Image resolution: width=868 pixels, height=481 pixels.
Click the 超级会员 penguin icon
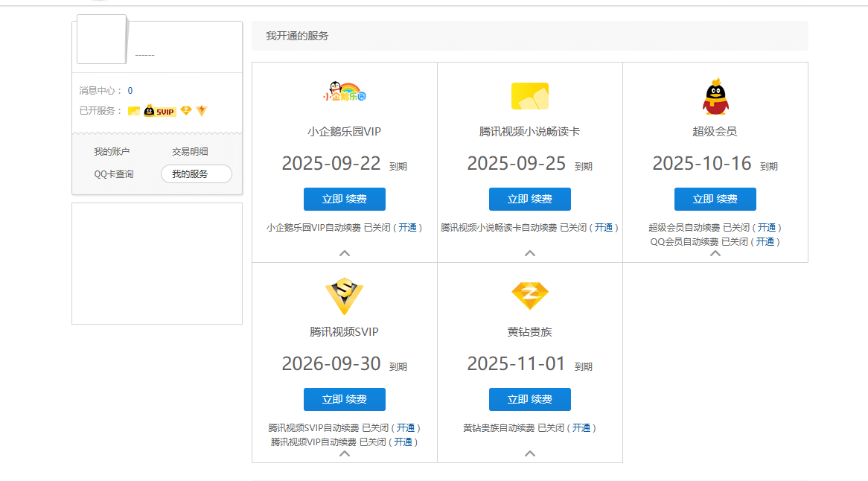(x=715, y=96)
